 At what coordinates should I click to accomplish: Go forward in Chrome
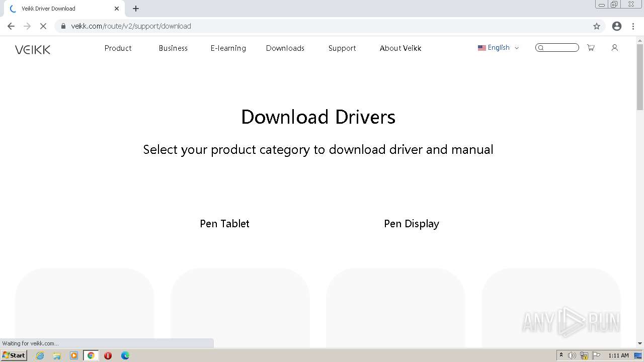[27, 26]
